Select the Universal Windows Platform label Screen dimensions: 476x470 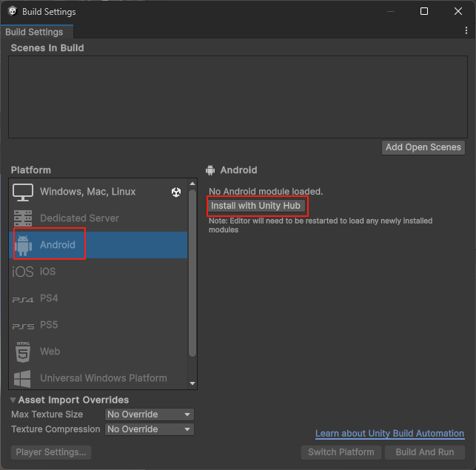(x=104, y=378)
